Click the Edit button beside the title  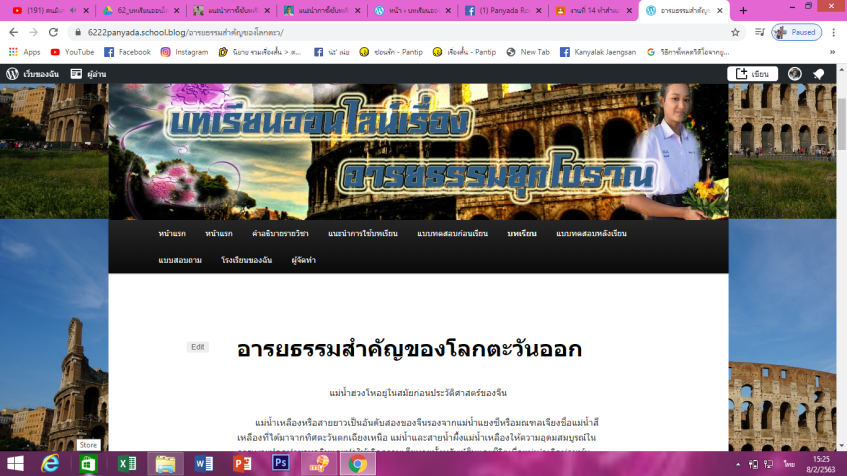(x=198, y=347)
